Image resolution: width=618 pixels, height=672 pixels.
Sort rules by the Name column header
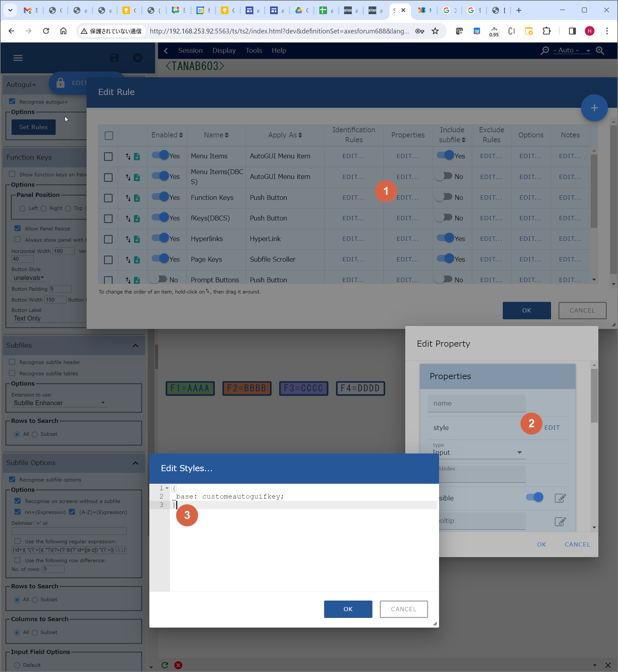pos(216,135)
